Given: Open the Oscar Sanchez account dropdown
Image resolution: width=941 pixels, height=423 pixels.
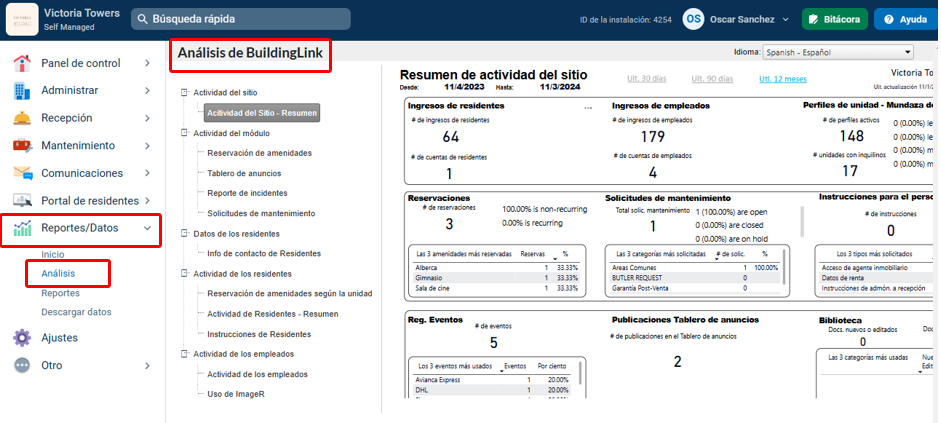Looking at the screenshot, I should tap(749, 19).
